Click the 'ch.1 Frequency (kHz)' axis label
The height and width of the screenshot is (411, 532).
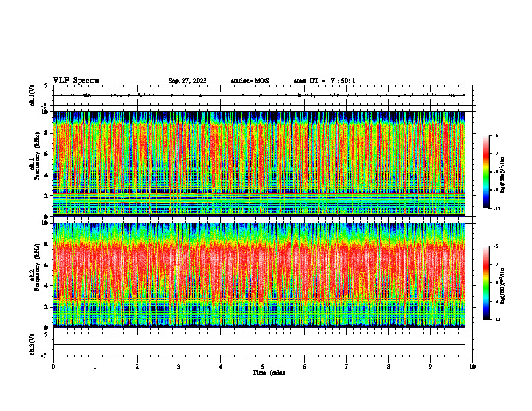tap(34, 156)
